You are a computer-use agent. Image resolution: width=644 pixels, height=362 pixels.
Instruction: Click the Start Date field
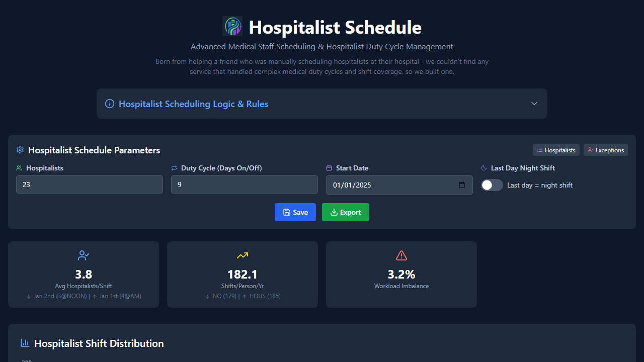click(392, 185)
